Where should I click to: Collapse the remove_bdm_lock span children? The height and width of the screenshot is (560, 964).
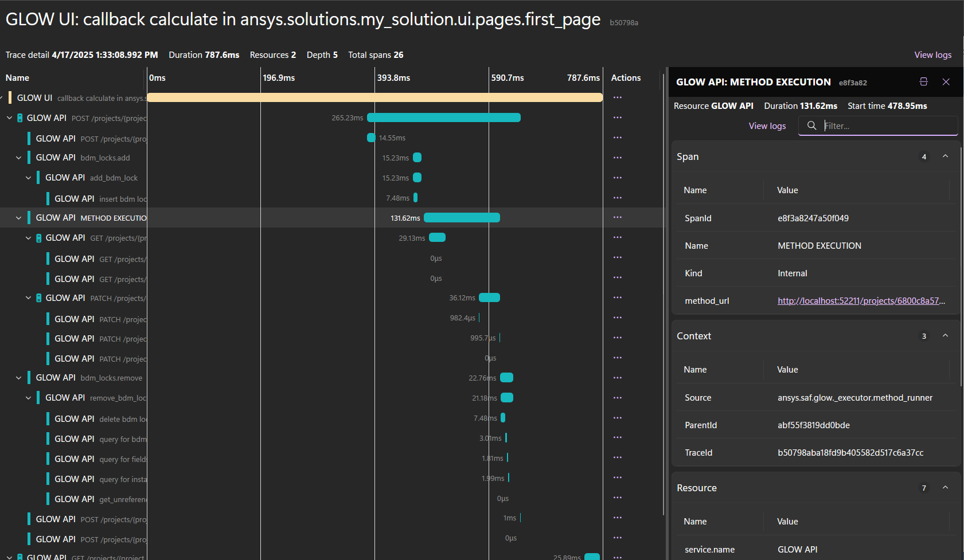tap(28, 398)
